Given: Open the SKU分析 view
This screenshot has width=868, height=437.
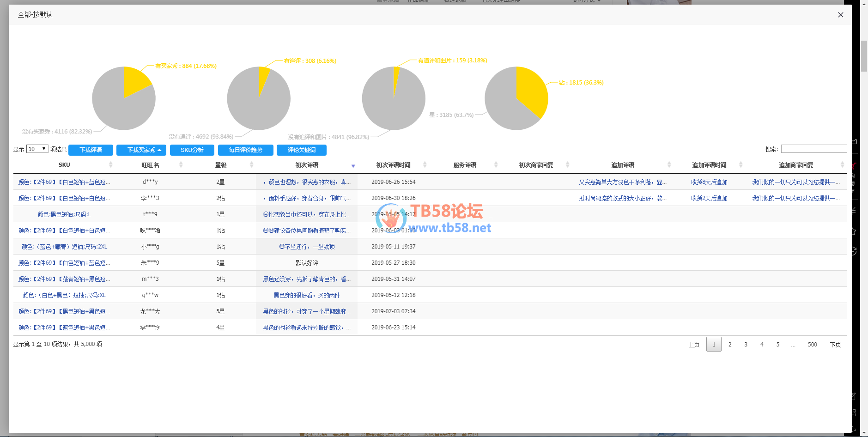Looking at the screenshot, I should [x=192, y=150].
